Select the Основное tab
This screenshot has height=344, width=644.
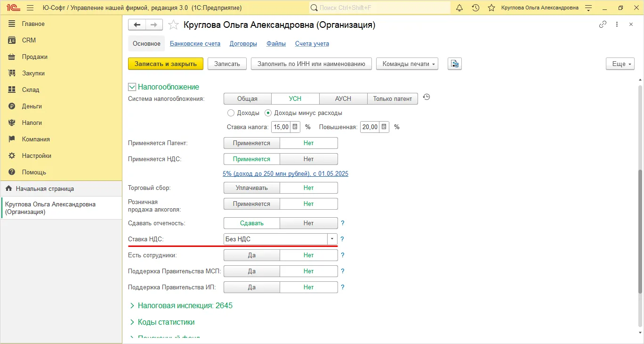[x=146, y=43]
